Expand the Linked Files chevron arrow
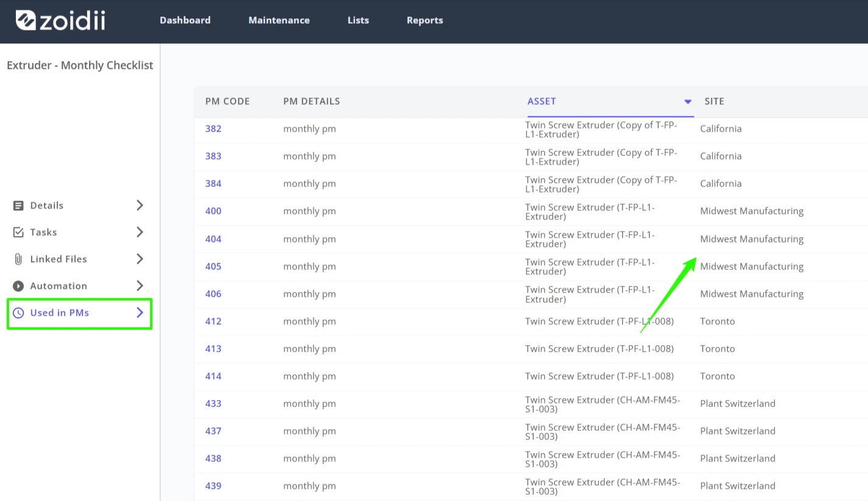The height and width of the screenshot is (501, 868). coord(140,259)
